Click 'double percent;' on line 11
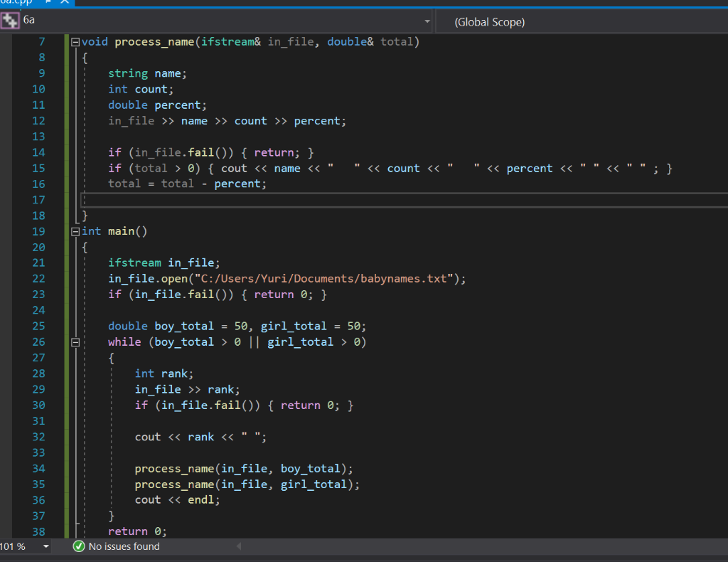 click(157, 105)
